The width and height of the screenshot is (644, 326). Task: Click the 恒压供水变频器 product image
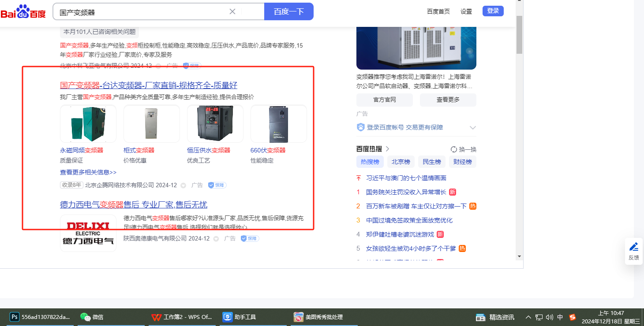(x=215, y=124)
